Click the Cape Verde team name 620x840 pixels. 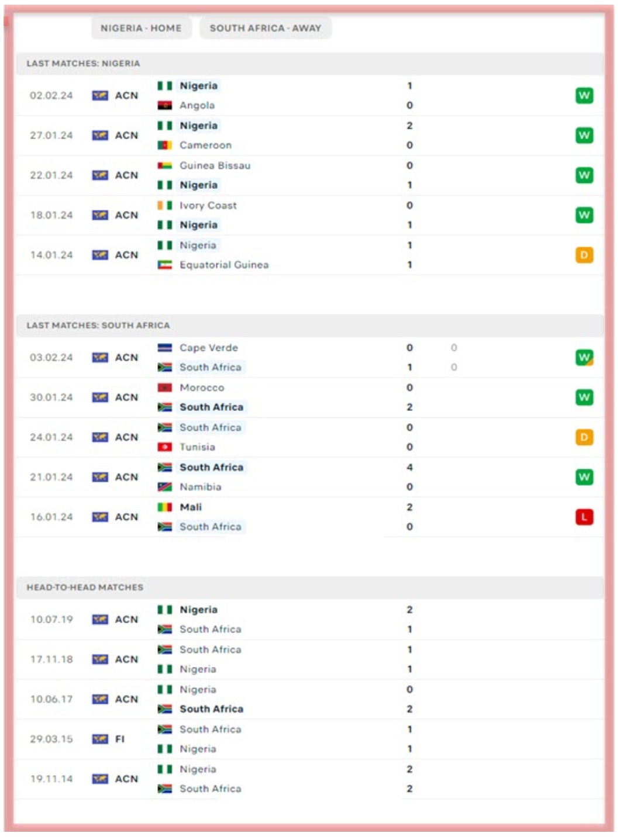coord(208,348)
